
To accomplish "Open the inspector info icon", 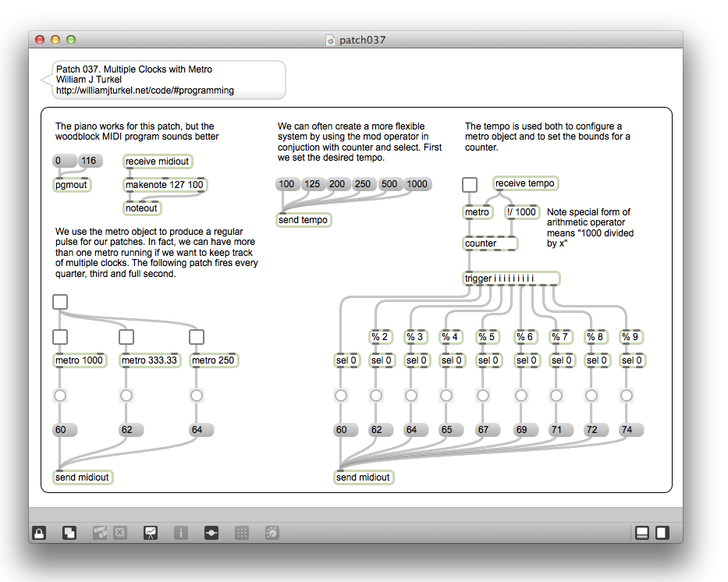I will click(x=180, y=533).
